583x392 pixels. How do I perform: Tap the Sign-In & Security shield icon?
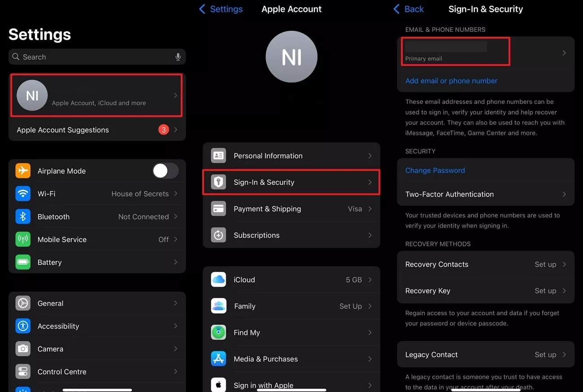click(218, 182)
